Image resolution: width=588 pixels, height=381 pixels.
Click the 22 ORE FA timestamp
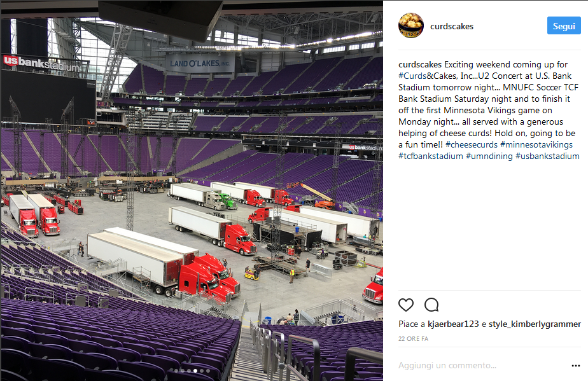[413, 338]
